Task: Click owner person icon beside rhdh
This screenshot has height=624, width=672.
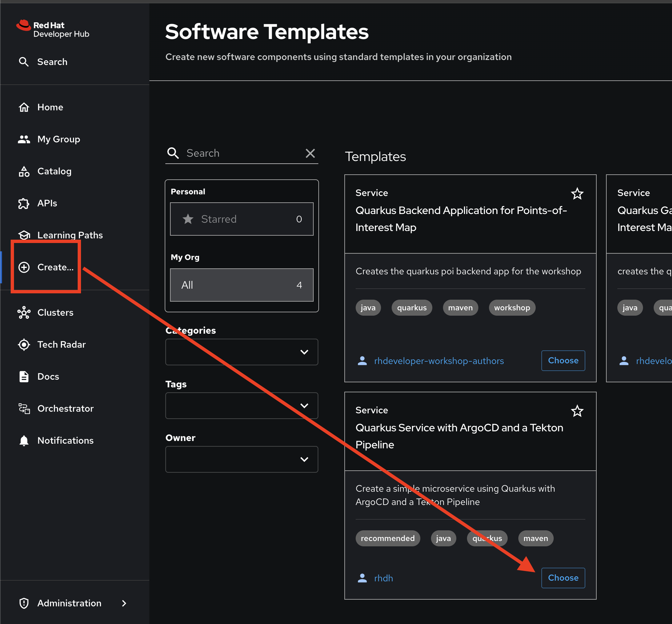Action: [362, 578]
